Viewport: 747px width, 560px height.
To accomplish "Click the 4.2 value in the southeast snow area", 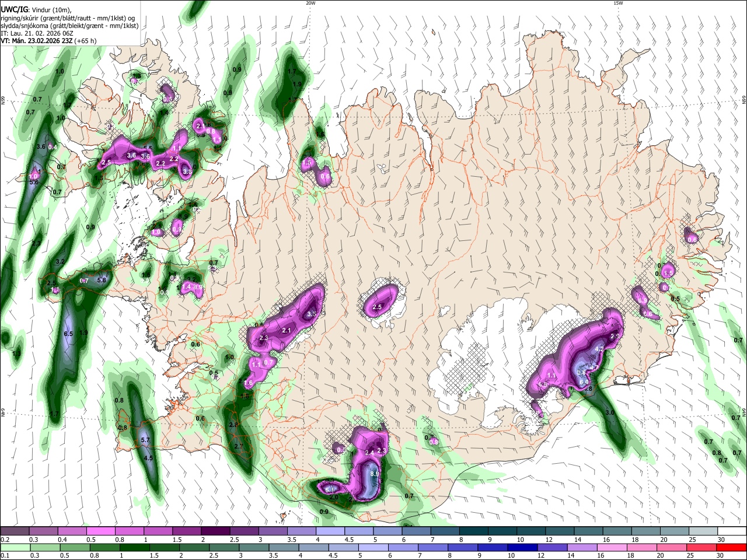I will tap(599, 349).
